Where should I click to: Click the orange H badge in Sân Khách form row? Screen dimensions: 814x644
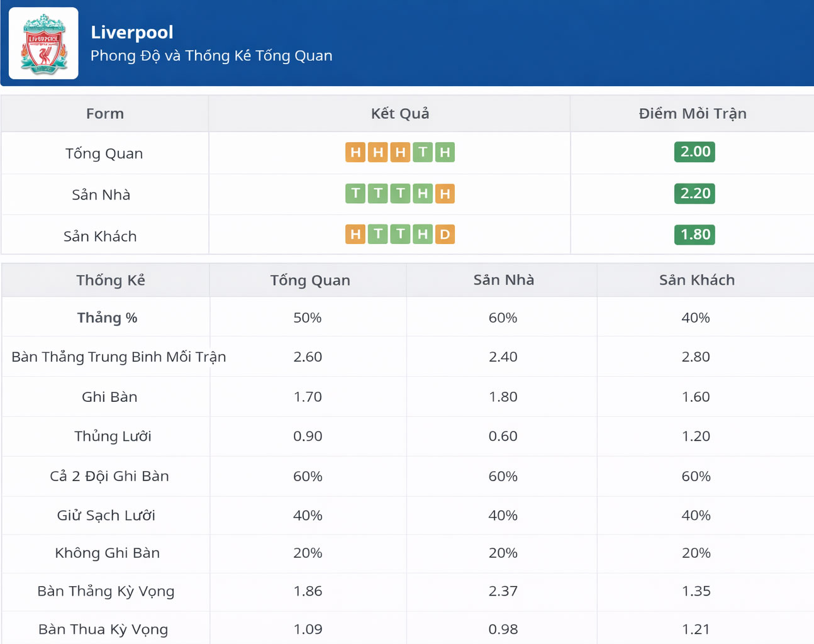point(355,235)
